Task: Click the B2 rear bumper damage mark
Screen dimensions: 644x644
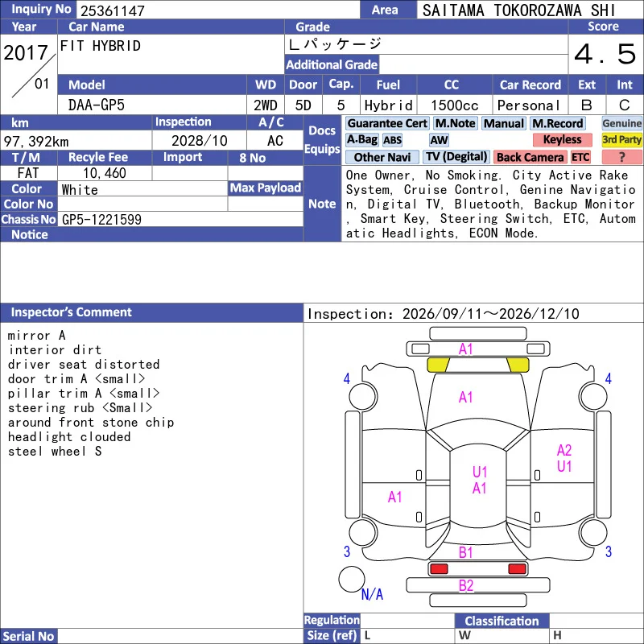Action: (x=466, y=585)
